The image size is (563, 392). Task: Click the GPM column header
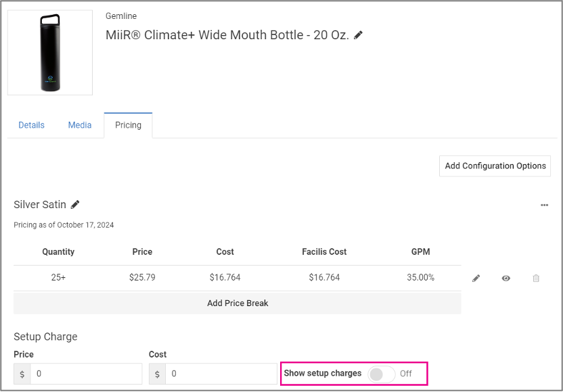[x=420, y=252]
